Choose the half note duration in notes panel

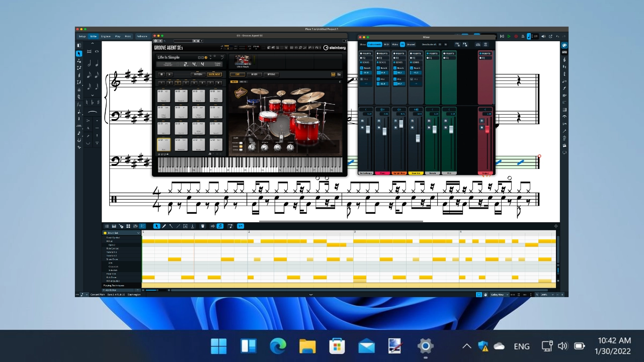coord(89,63)
